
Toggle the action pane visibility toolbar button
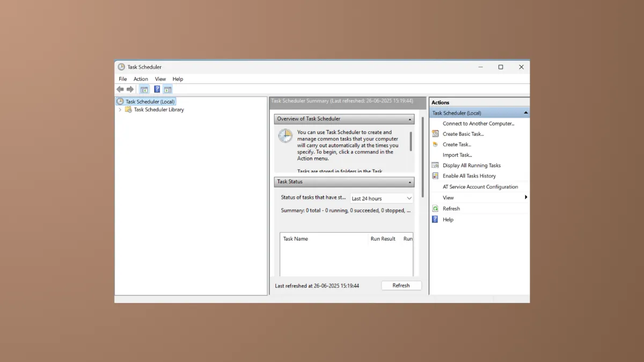[167, 89]
